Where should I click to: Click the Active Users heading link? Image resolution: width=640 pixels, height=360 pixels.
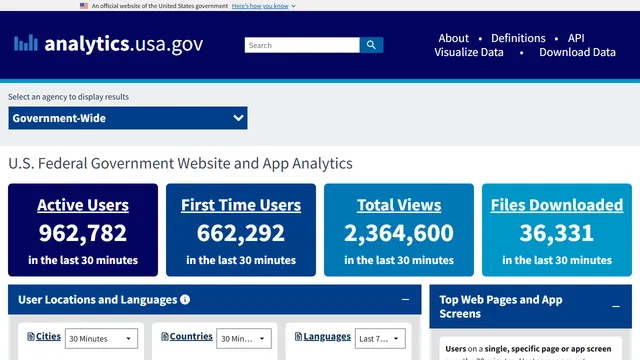click(83, 205)
